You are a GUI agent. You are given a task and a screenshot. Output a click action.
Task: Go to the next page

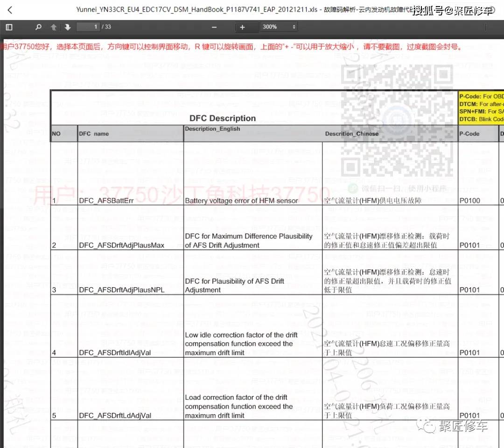(x=68, y=27)
